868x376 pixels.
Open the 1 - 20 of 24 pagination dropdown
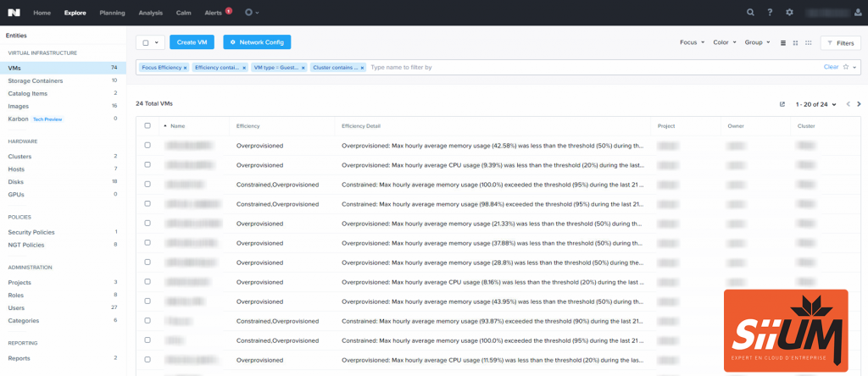815,104
